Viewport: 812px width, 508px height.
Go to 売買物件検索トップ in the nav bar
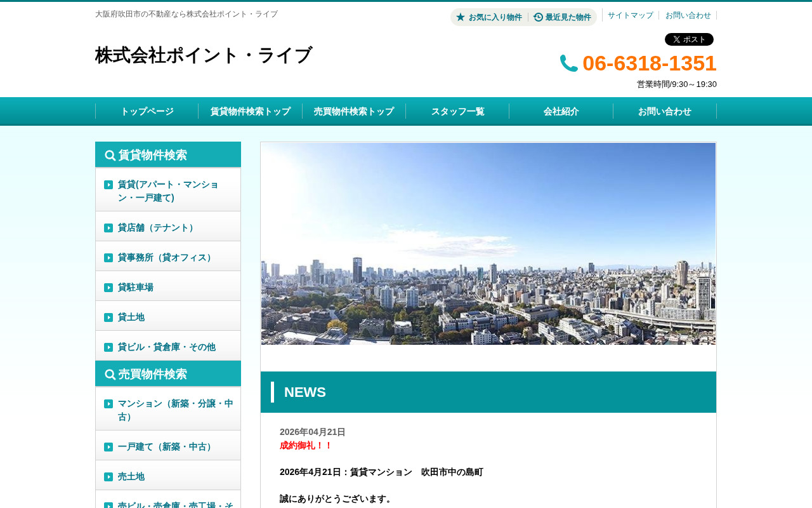[x=354, y=111]
